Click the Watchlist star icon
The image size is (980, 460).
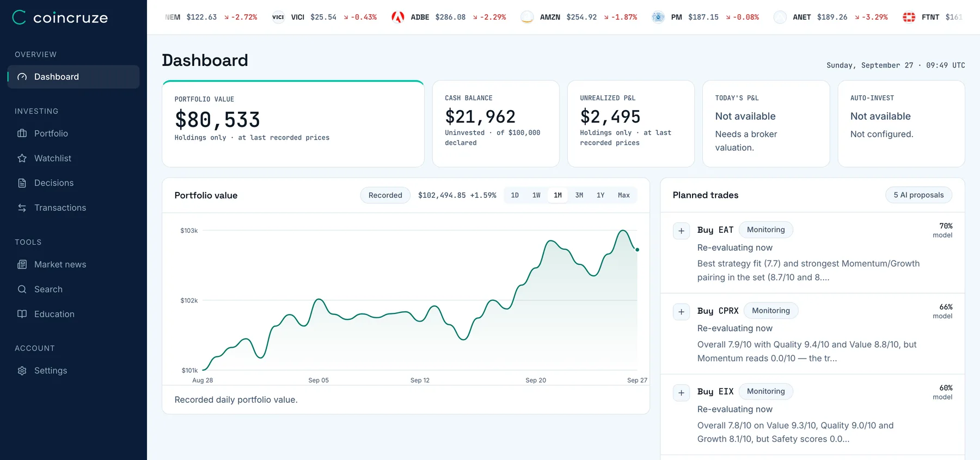coord(22,158)
